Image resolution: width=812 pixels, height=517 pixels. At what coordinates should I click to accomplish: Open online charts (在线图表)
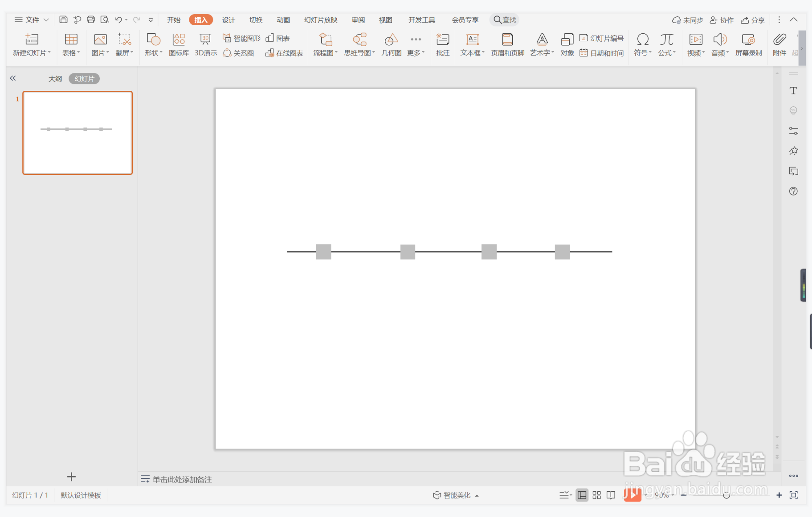tap(284, 53)
